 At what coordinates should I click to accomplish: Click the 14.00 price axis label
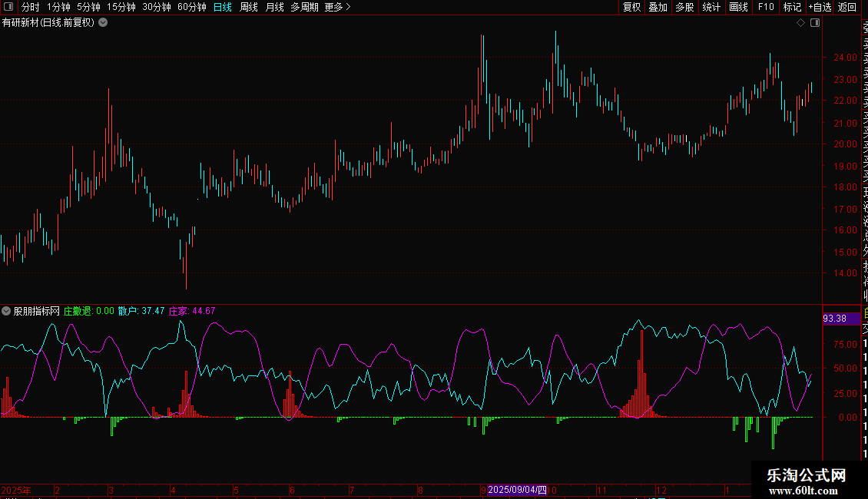click(x=845, y=273)
